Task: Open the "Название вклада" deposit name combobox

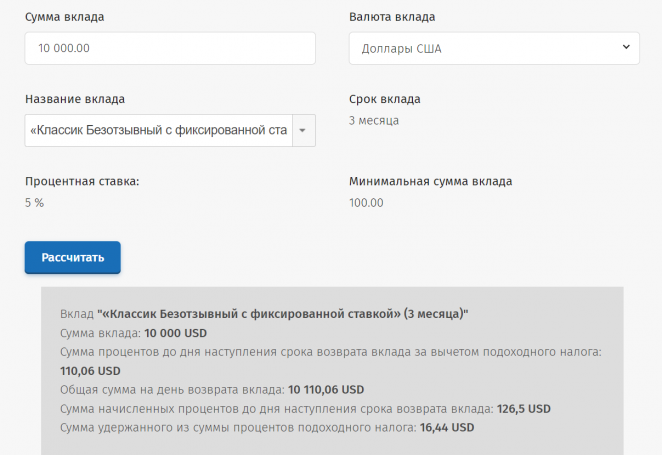Action: point(158,130)
